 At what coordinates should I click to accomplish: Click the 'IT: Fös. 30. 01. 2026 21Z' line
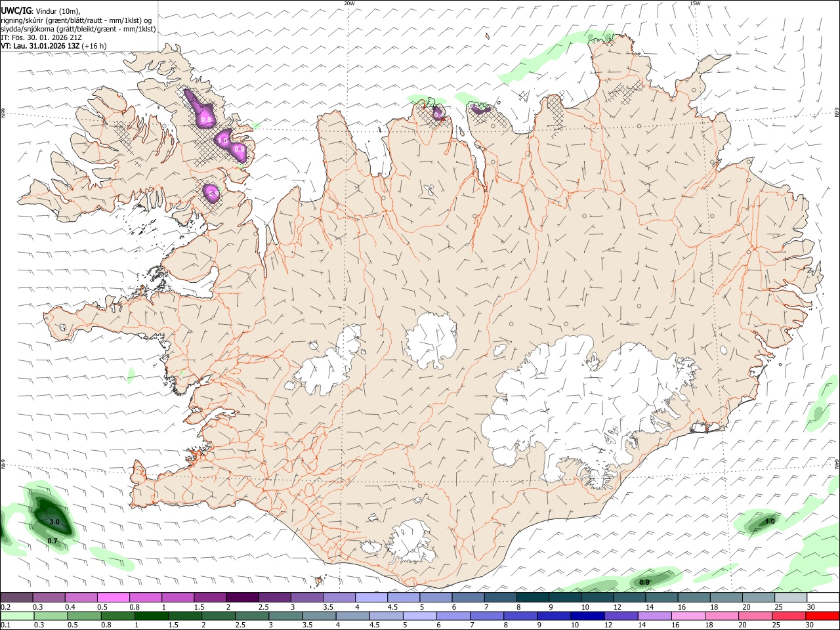click(41, 37)
